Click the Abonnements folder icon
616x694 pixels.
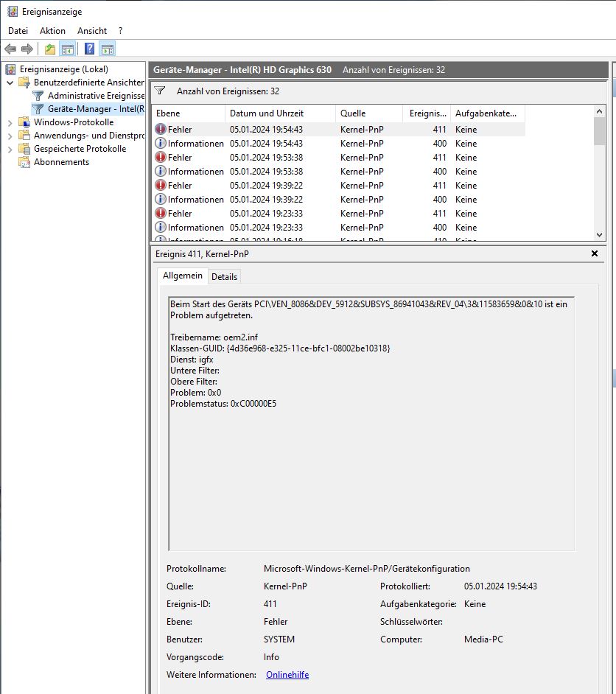[x=24, y=162]
